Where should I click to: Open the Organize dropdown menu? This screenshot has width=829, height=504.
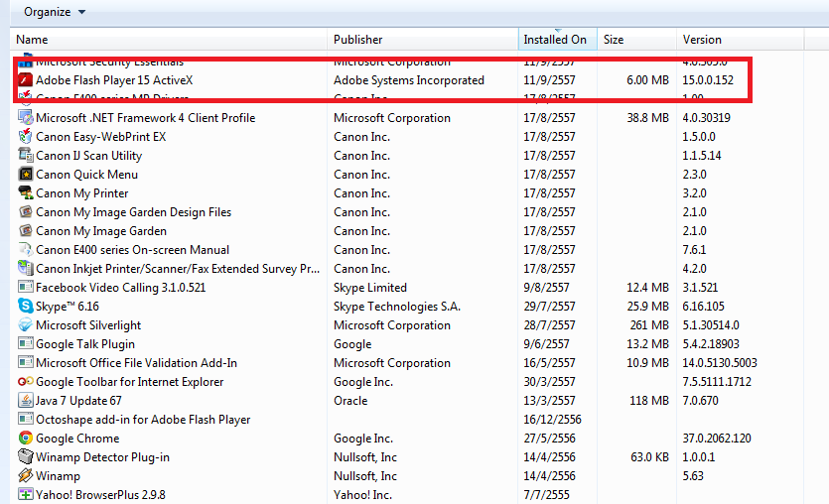(55, 12)
